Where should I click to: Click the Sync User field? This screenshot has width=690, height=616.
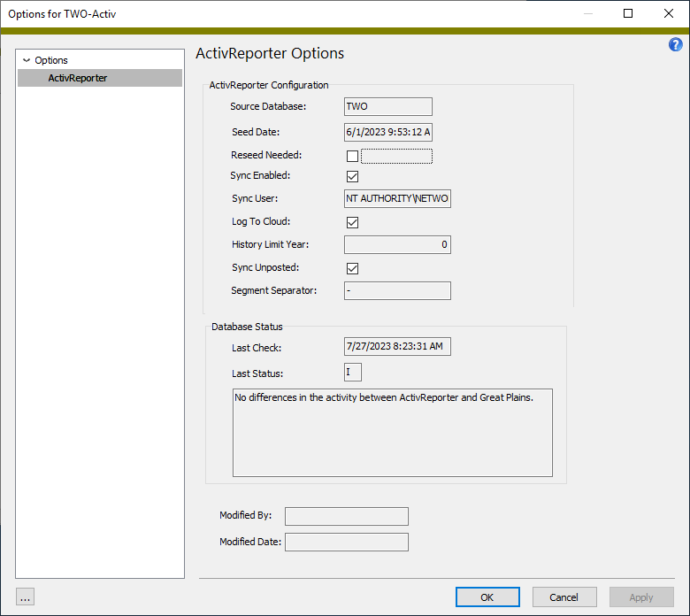pyautogui.click(x=397, y=198)
